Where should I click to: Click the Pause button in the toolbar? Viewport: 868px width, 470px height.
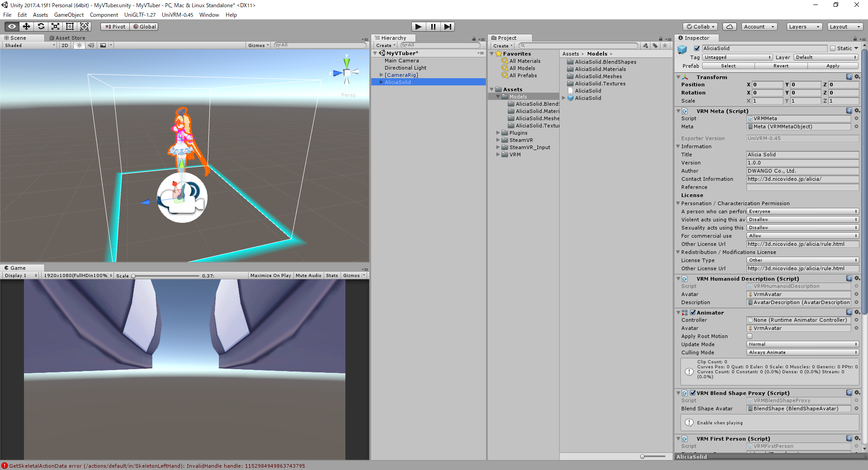(433, 26)
